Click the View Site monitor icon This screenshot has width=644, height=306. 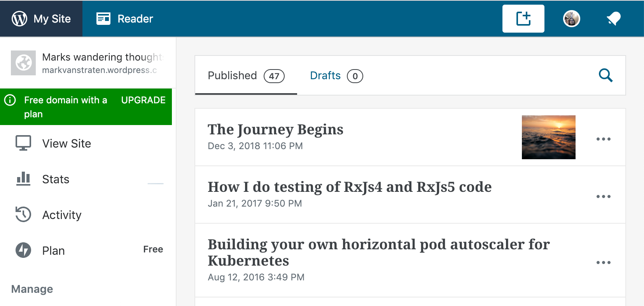pos(23,143)
